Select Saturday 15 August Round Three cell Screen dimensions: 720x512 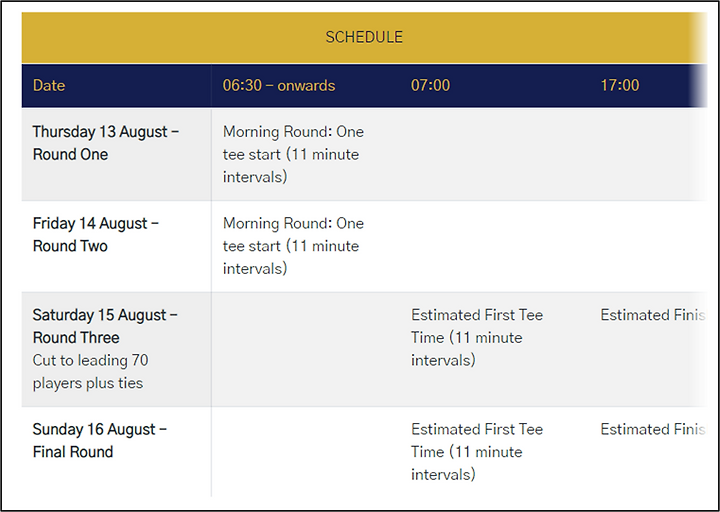(x=117, y=349)
